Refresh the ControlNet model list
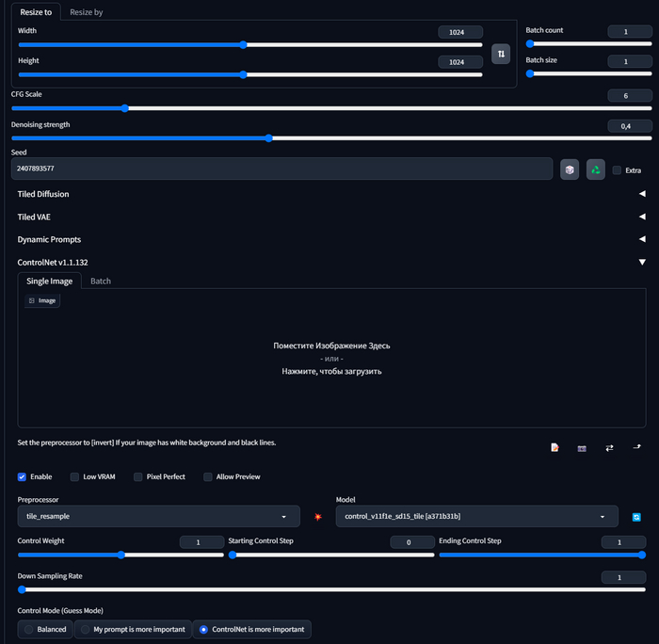This screenshot has height=644, width=659. coord(636,517)
